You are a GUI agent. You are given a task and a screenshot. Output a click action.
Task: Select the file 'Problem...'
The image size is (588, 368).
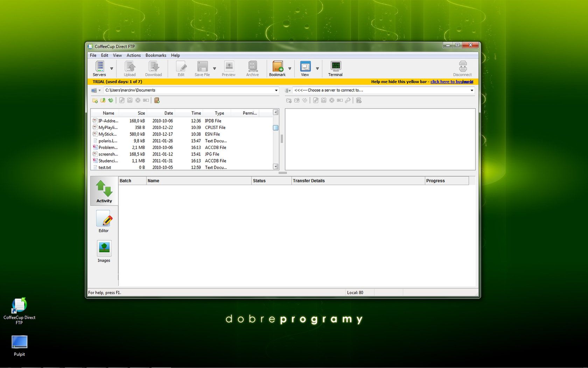pyautogui.click(x=108, y=148)
